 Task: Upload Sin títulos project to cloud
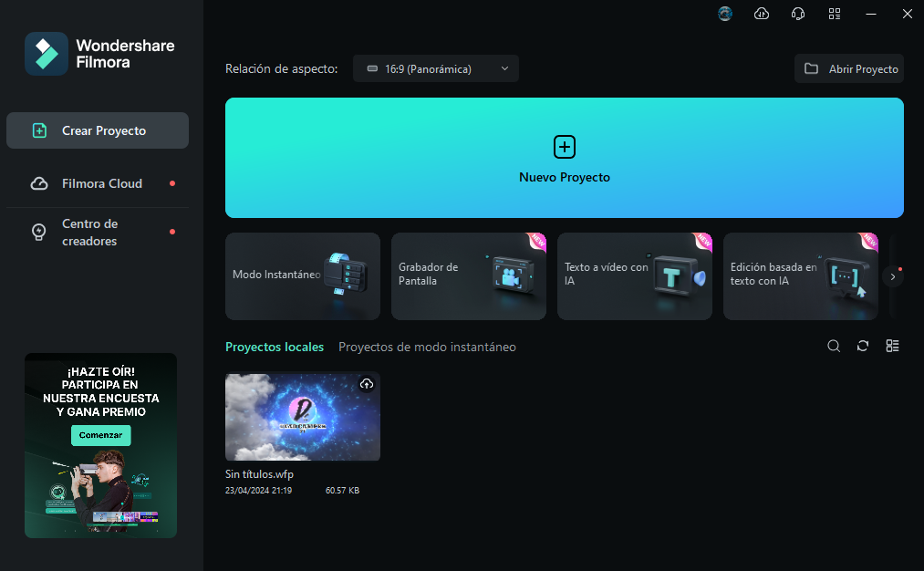point(367,384)
